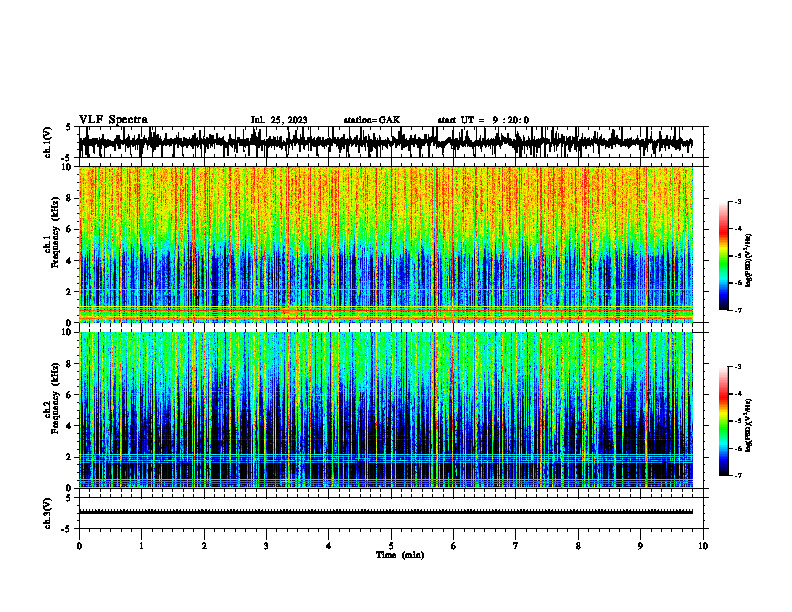Click the ch.1 voltage waveform trace panel

tap(391, 142)
